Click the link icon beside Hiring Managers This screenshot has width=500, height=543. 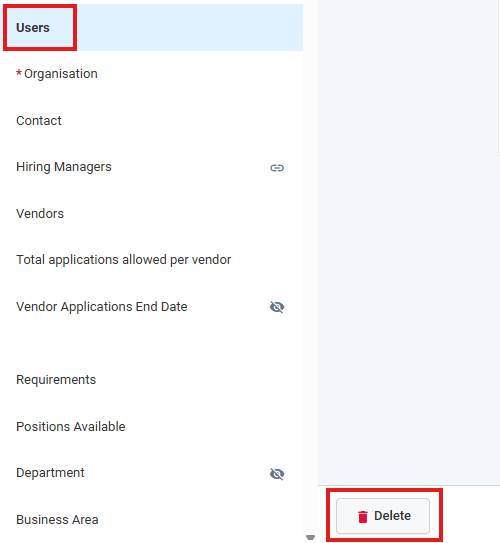click(x=277, y=168)
